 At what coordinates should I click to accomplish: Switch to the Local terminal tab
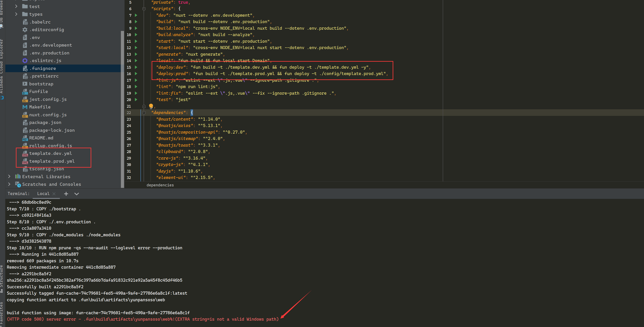pyautogui.click(x=43, y=193)
